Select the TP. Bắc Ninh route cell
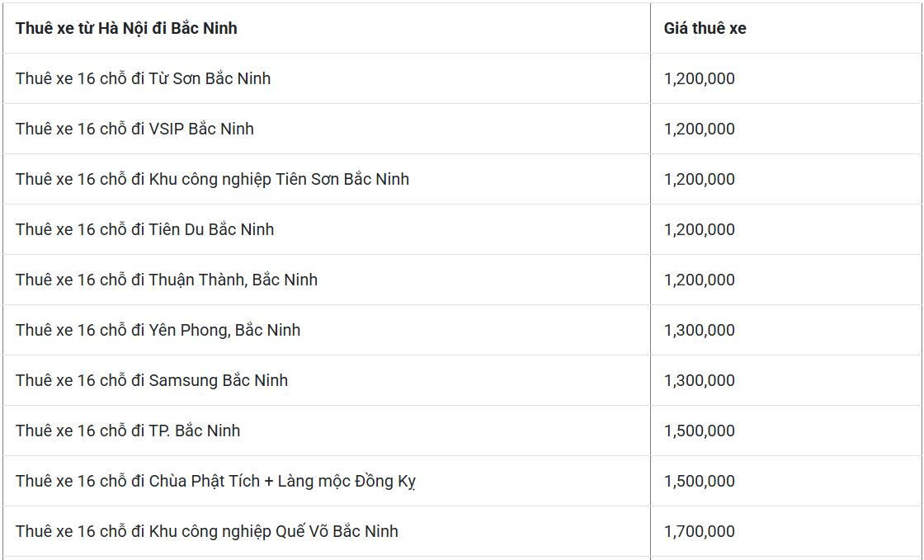The height and width of the screenshot is (560, 924). (128, 431)
